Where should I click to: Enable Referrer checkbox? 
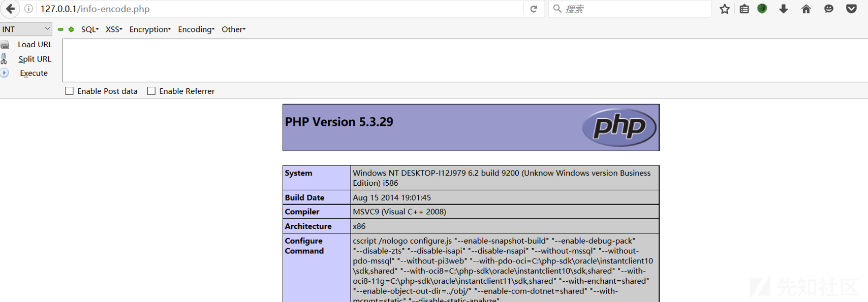(x=151, y=91)
